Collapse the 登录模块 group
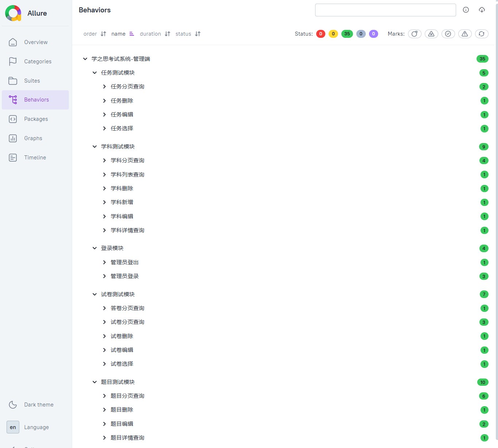498x448 pixels. [95, 248]
